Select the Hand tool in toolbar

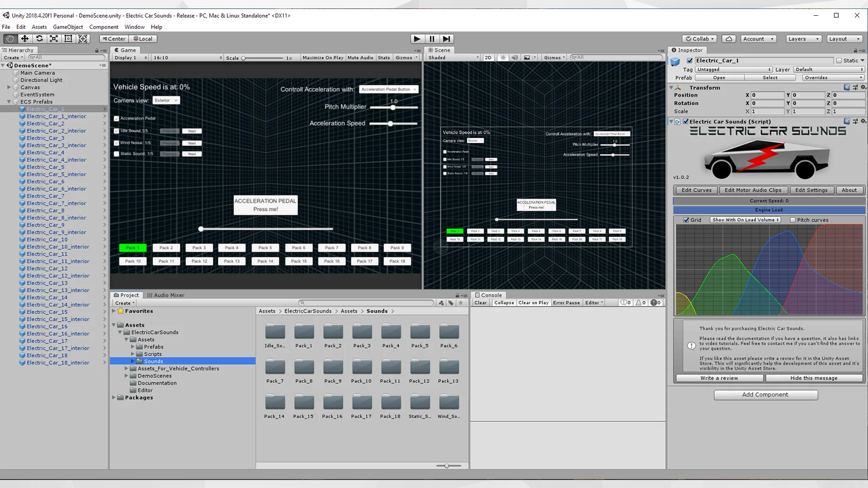coord(9,39)
